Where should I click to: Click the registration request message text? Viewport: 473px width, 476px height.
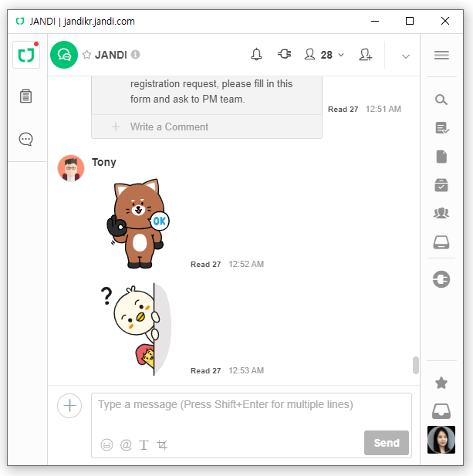click(x=211, y=91)
